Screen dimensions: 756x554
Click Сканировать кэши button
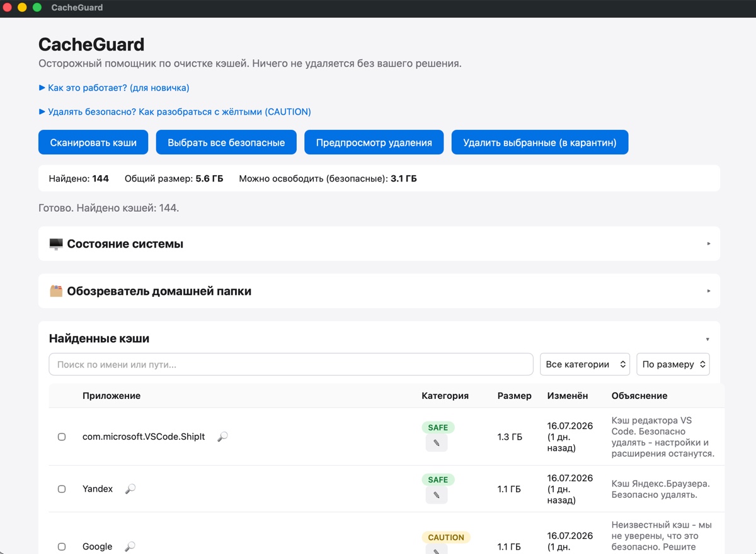(x=93, y=142)
